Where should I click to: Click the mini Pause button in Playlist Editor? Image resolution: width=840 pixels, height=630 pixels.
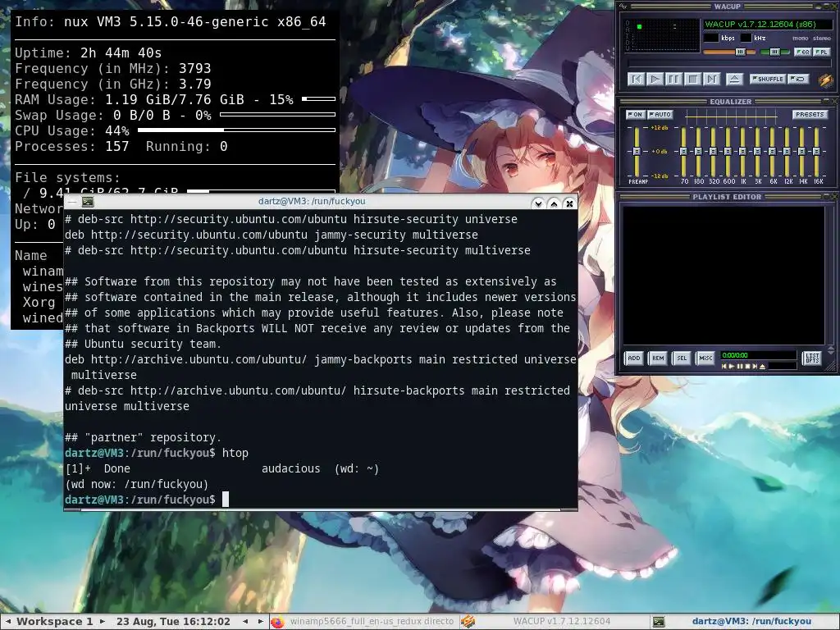tap(740, 367)
